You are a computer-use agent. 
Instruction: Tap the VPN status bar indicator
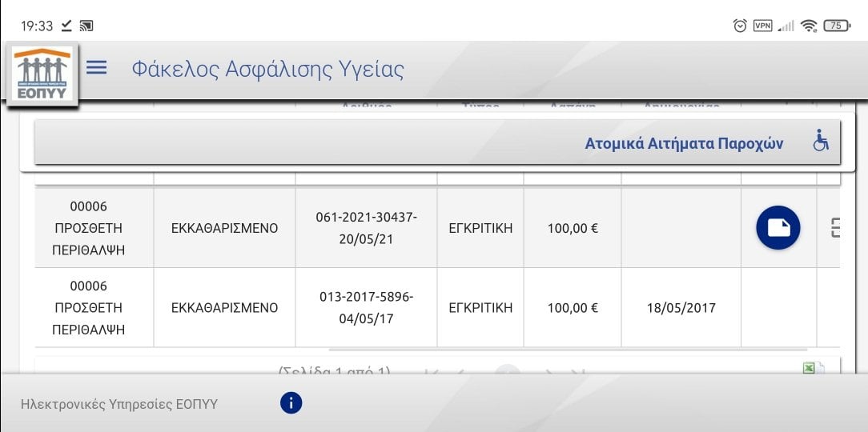[x=763, y=26]
